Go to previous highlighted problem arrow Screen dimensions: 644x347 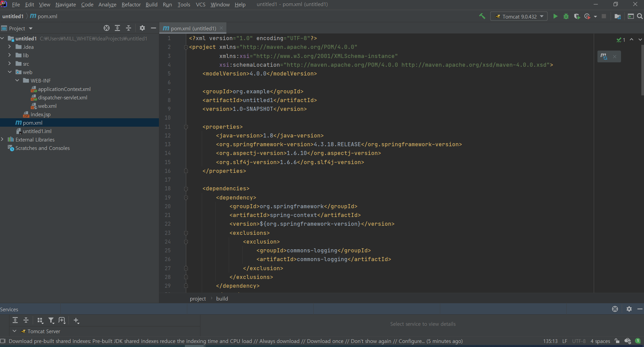pyautogui.click(x=632, y=40)
